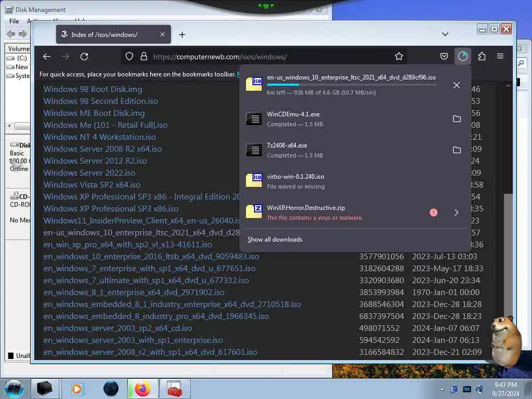Expand the list all tabs chevron
This screenshot has width=532, height=399.
pos(445,34)
